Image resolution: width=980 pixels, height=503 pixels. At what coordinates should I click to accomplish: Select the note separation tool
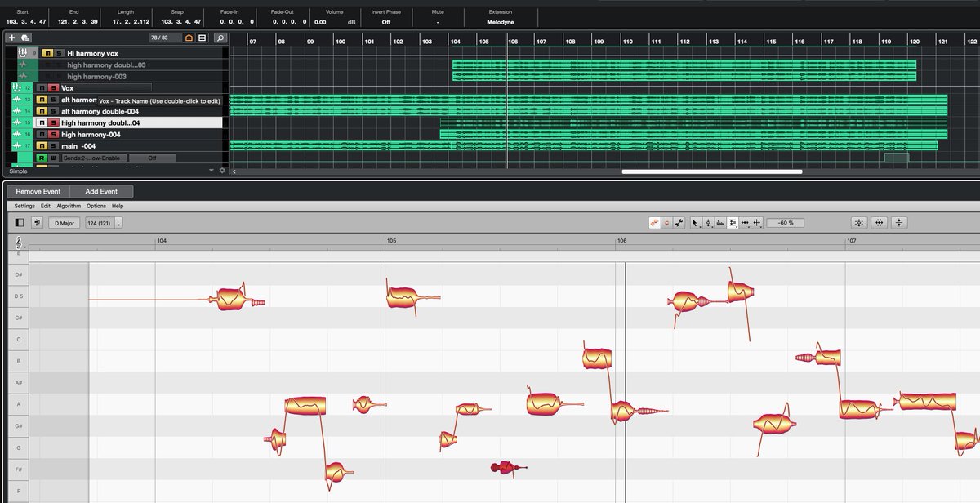click(758, 222)
